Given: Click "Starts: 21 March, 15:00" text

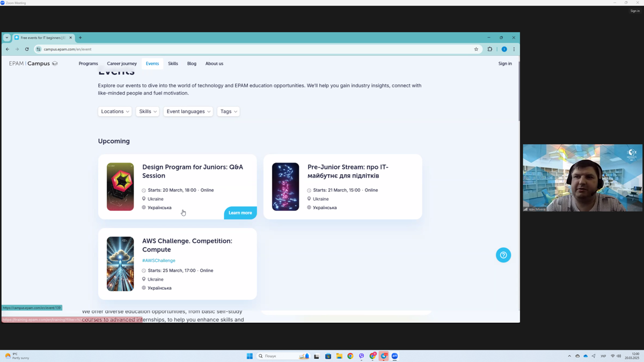Looking at the screenshot, I should (x=338, y=190).
